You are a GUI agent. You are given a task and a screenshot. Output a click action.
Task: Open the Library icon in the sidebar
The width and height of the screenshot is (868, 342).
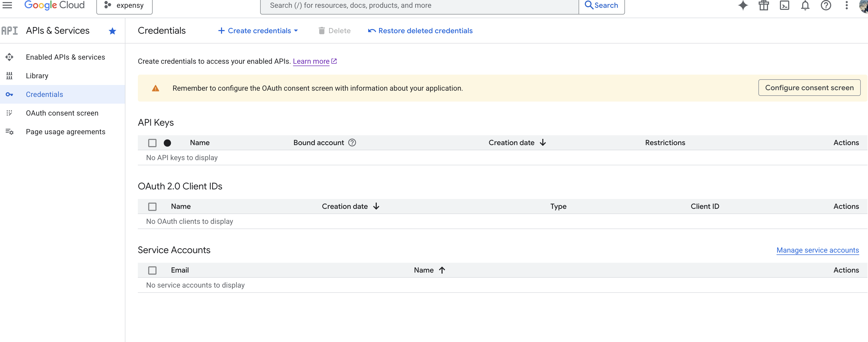pyautogui.click(x=9, y=75)
